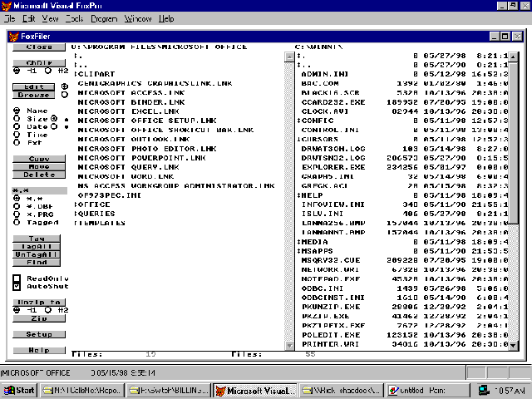Click the Help button in FoxFiler panel
The height and width of the screenshot is (399, 532).
pos(39,351)
